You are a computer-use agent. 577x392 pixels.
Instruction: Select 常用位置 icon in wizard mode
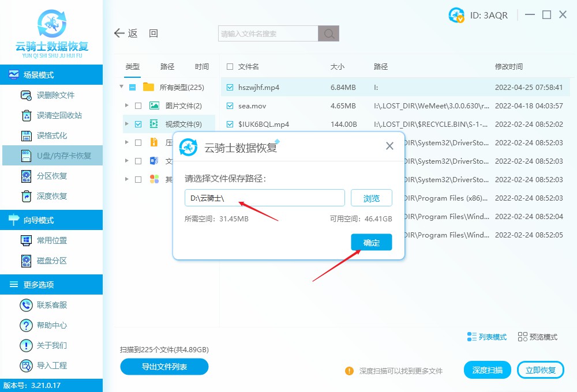click(x=26, y=240)
